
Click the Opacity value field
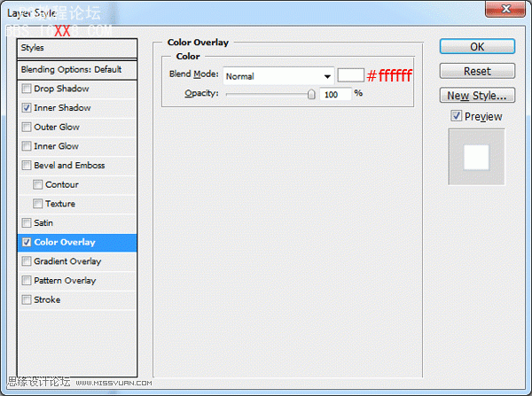[x=335, y=94]
